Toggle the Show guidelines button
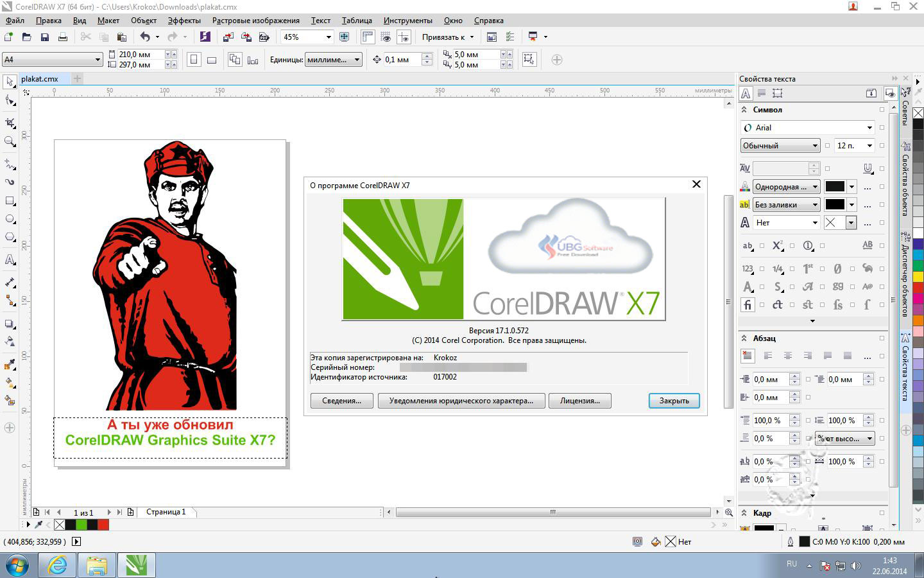 [x=404, y=37]
